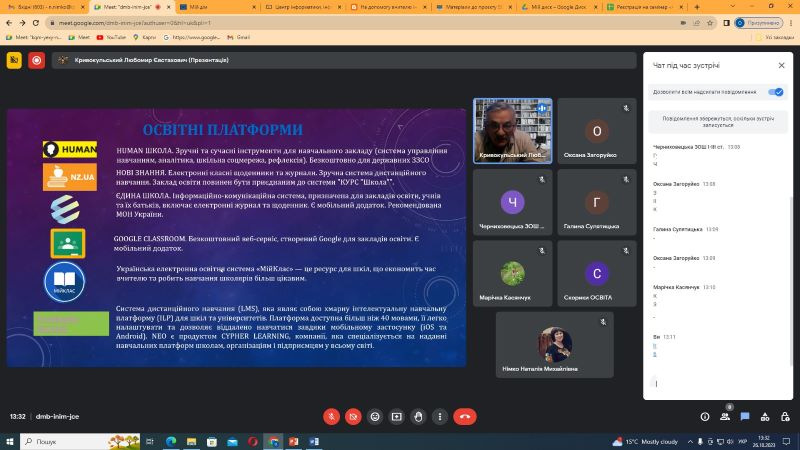Open the Усі закладки bookmarks folder
The height and width of the screenshot is (450, 800).
coord(775,37)
